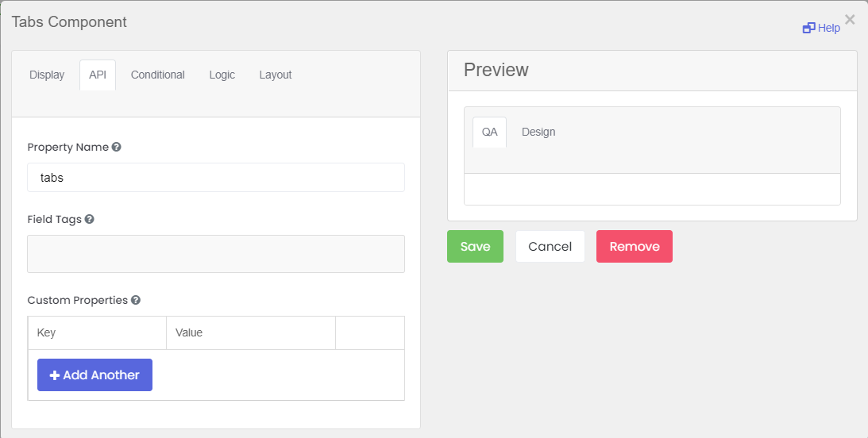Click the plus icon on Add Another

tap(55, 375)
